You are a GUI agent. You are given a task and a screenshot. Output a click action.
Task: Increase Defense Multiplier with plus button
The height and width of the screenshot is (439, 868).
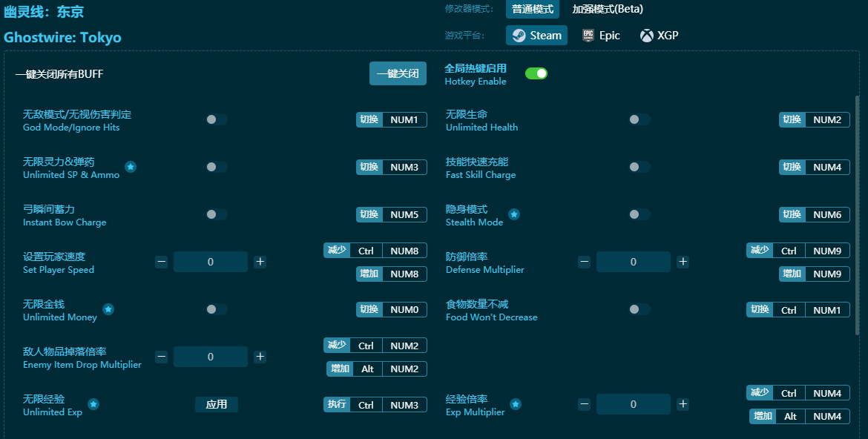pyautogui.click(x=683, y=262)
